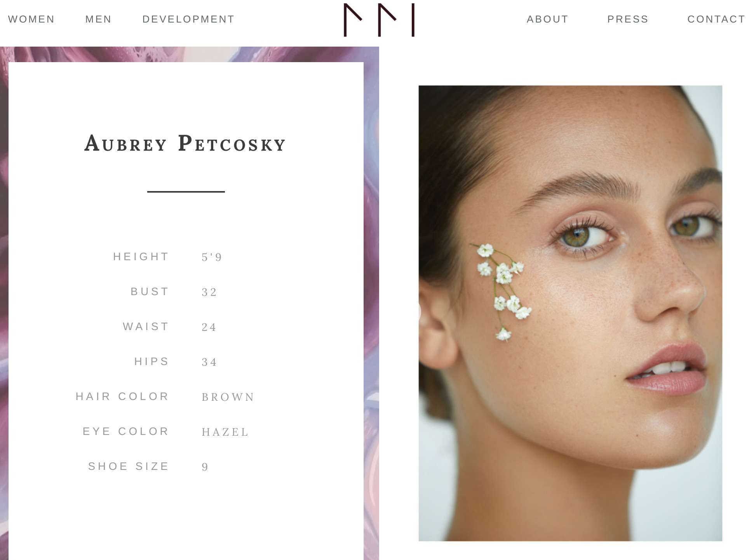This screenshot has width=754, height=560.
Task: Click the purple marbled background strip
Action: point(371,303)
